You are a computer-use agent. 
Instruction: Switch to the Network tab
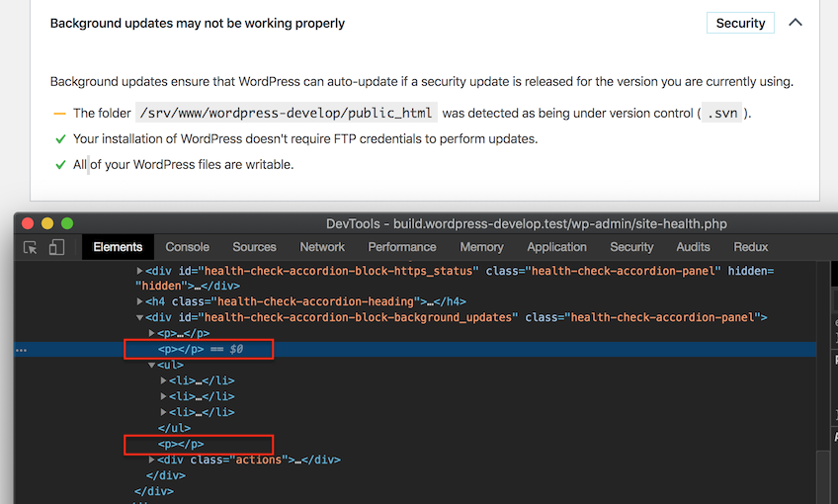[322, 247]
